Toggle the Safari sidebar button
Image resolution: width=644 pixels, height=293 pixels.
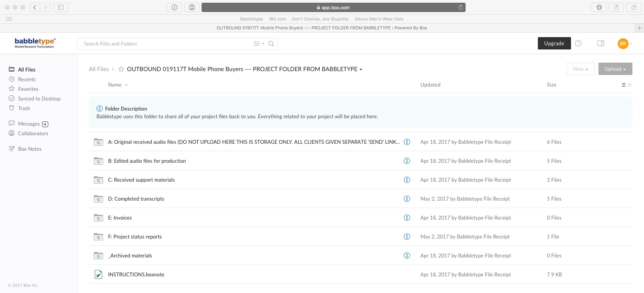(x=61, y=7)
